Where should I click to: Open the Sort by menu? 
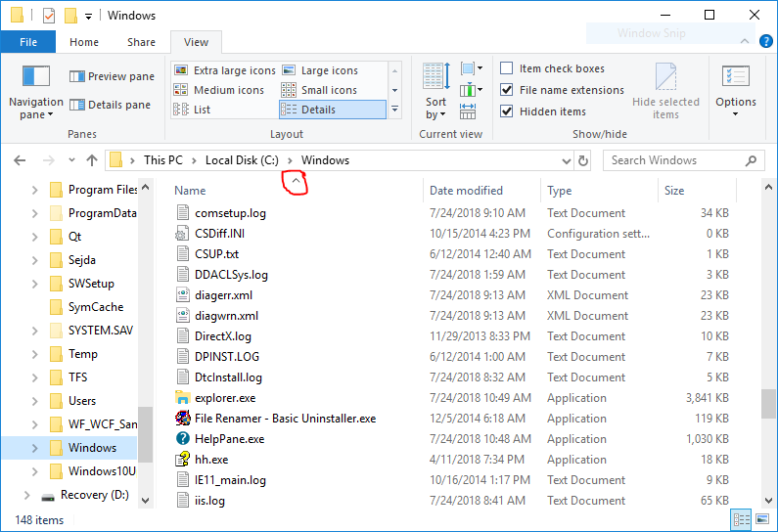436,91
